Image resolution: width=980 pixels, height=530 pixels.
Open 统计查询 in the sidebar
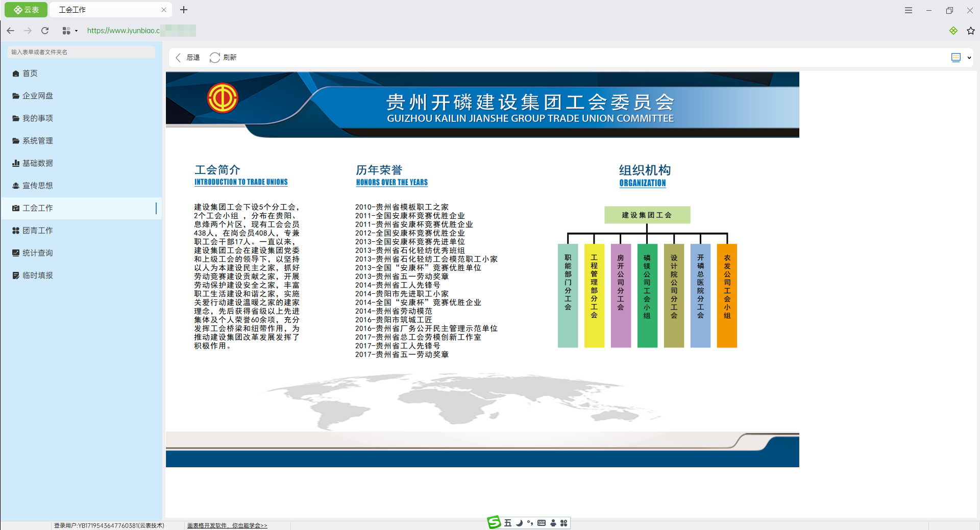[37, 253]
